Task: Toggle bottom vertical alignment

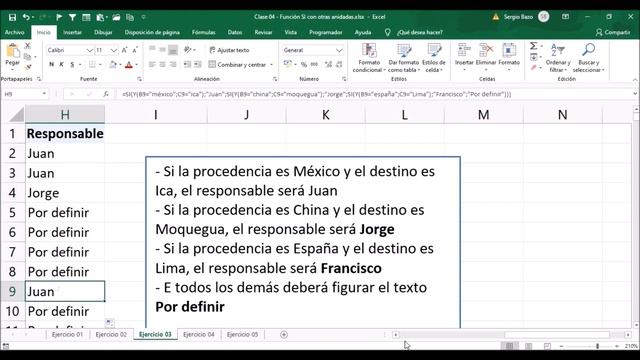Action: coord(173,50)
